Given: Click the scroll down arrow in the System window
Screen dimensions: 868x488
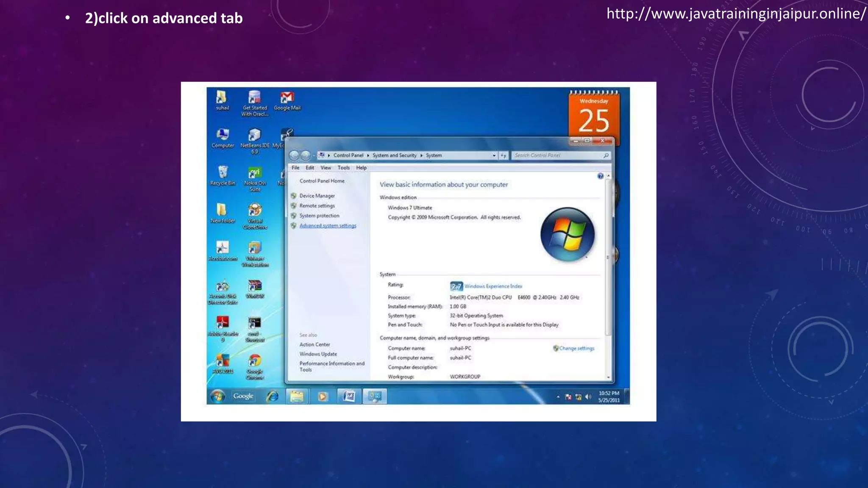Looking at the screenshot, I should point(608,377).
